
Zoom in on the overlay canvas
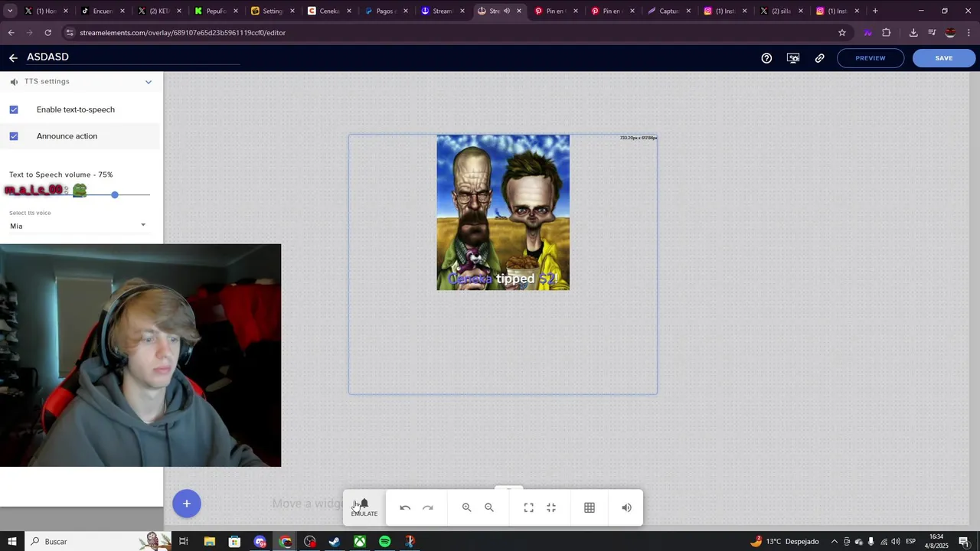[x=466, y=507]
